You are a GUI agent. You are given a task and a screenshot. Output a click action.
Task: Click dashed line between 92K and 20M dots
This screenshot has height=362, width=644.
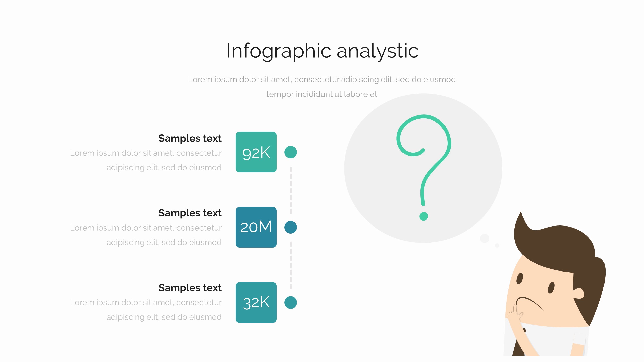[x=291, y=190]
